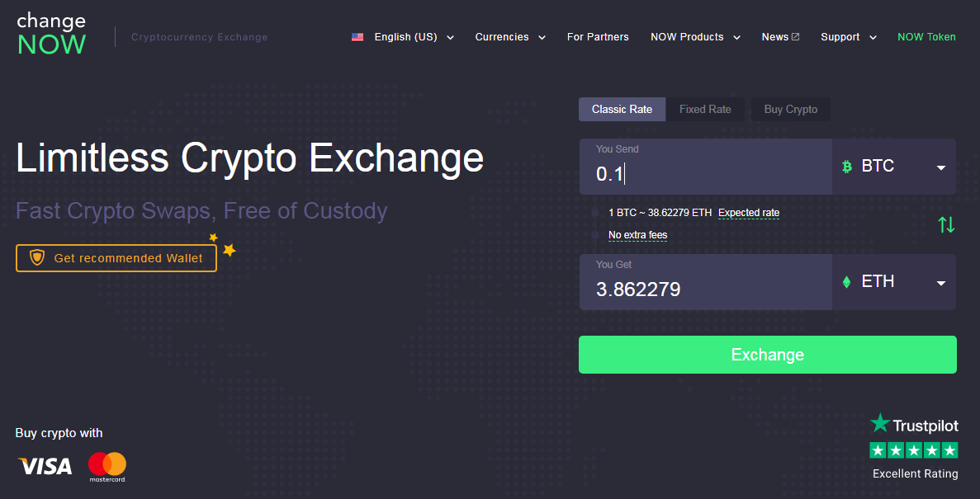Image resolution: width=980 pixels, height=499 pixels.
Task: Click the Bitcoin symbol icon beside BTC
Action: click(x=847, y=167)
